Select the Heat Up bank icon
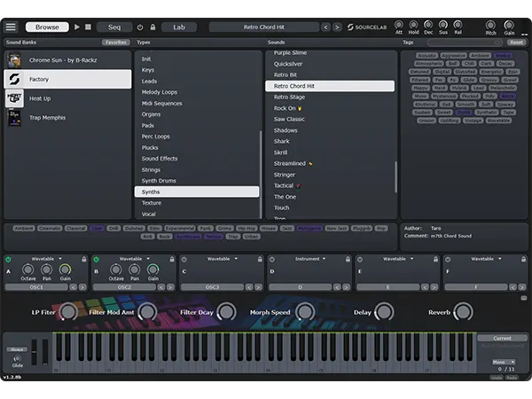532x399 pixels. 14,98
